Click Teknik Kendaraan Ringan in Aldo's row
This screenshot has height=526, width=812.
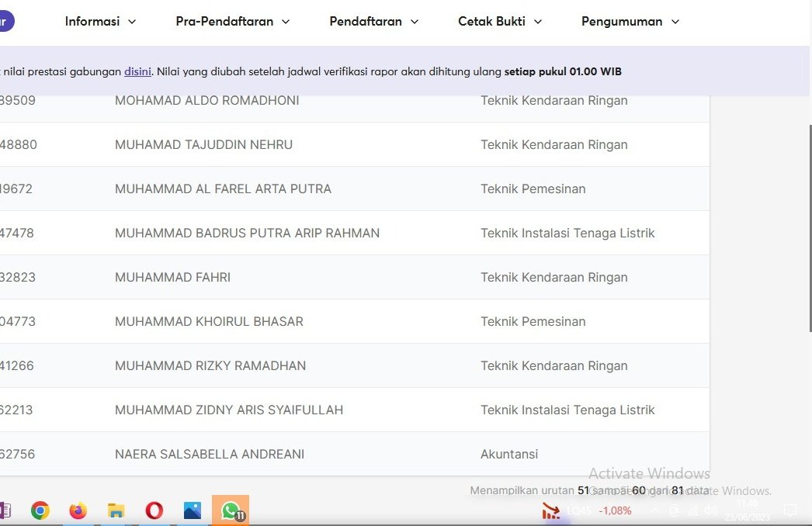554,100
